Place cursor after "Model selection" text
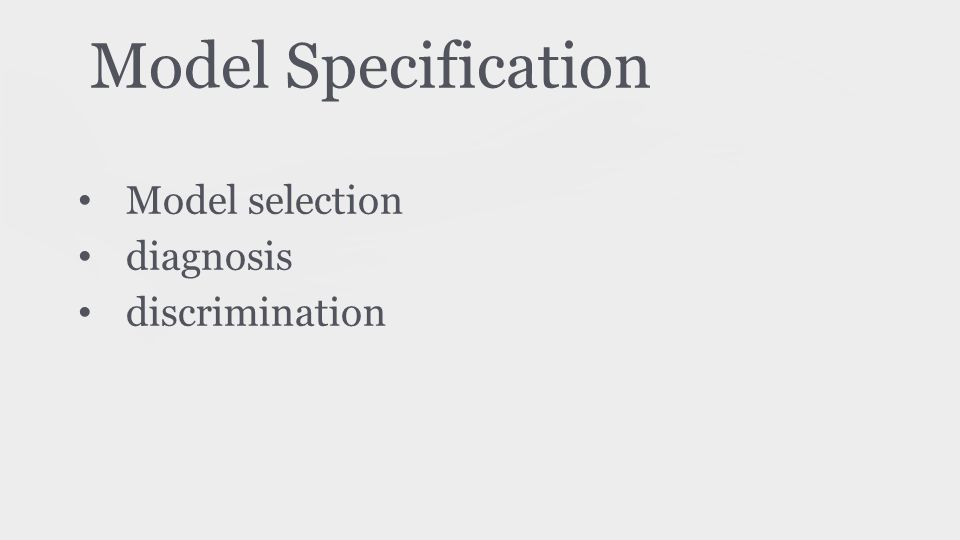Image resolution: width=960 pixels, height=540 pixels. (x=403, y=200)
